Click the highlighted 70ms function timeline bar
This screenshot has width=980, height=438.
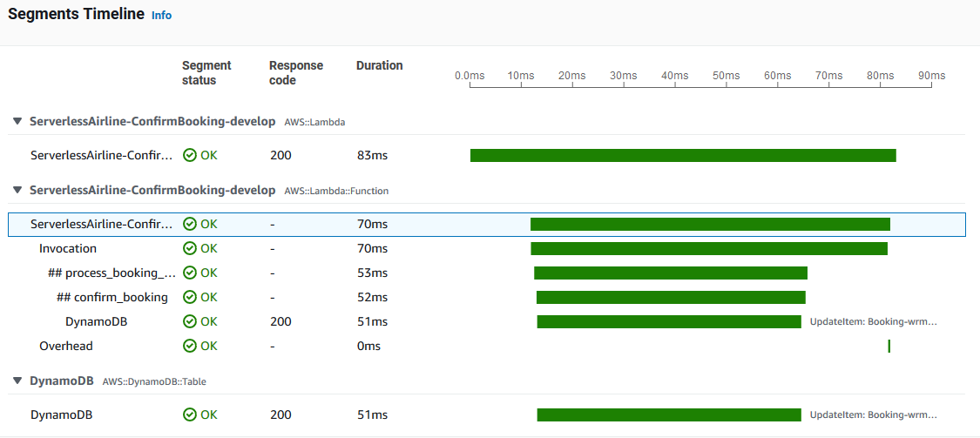tap(710, 224)
